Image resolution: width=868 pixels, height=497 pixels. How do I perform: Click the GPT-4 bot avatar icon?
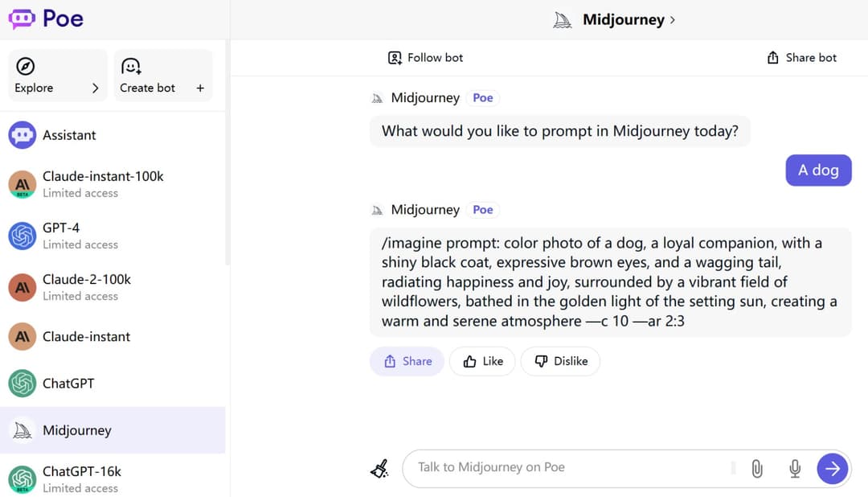(23, 236)
